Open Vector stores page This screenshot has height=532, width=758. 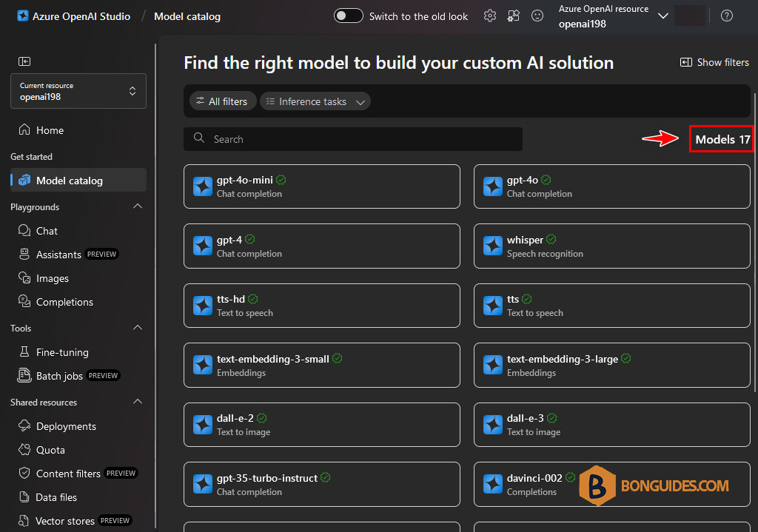pyautogui.click(x=78, y=521)
